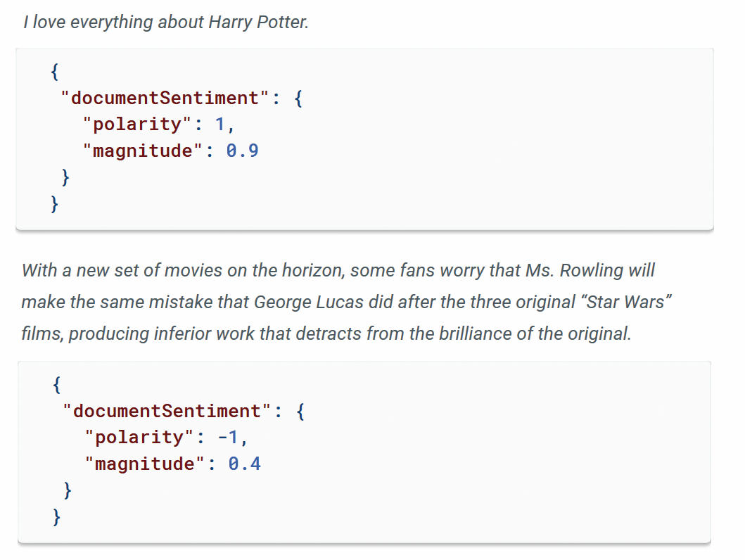Image resolution: width=745 pixels, height=560 pixels.
Task: Select the "magnitude" key beside value 0.9
Action: pyautogui.click(x=143, y=151)
